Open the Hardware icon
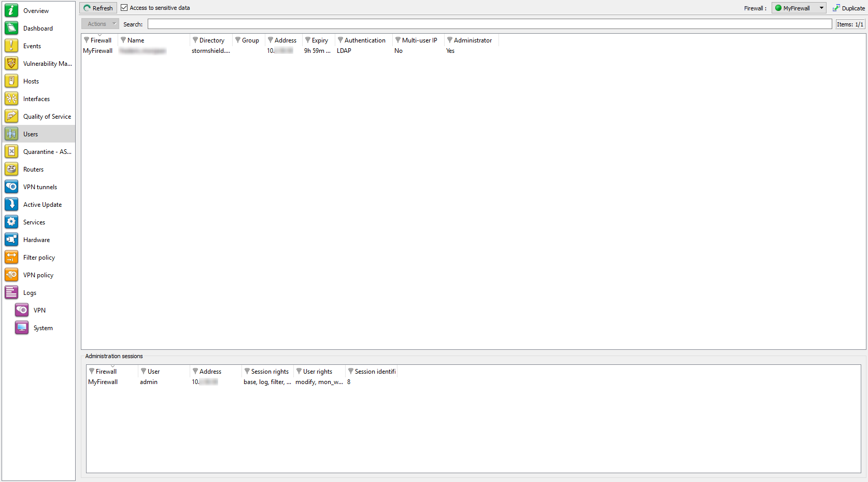This screenshot has width=868, height=482. pyautogui.click(x=11, y=239)
